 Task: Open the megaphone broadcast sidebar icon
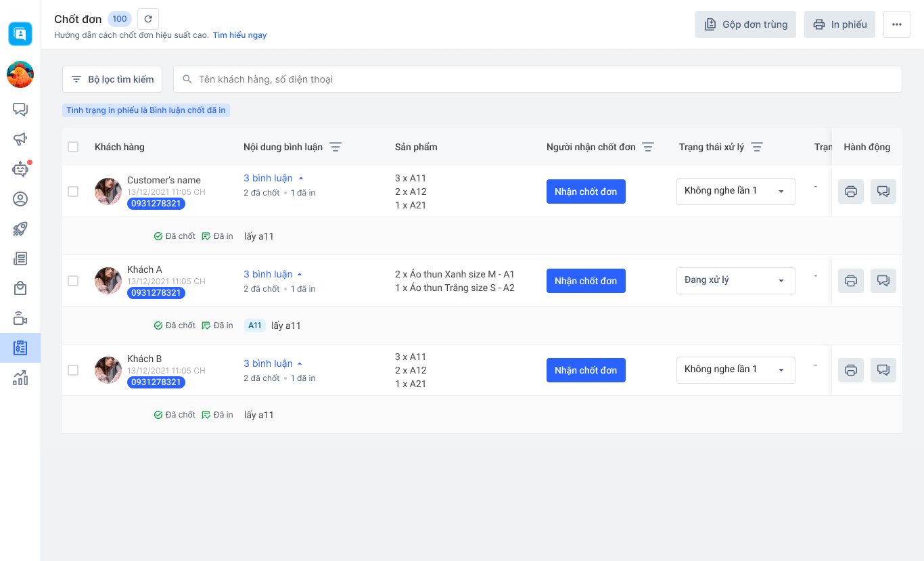click(20, 139)
